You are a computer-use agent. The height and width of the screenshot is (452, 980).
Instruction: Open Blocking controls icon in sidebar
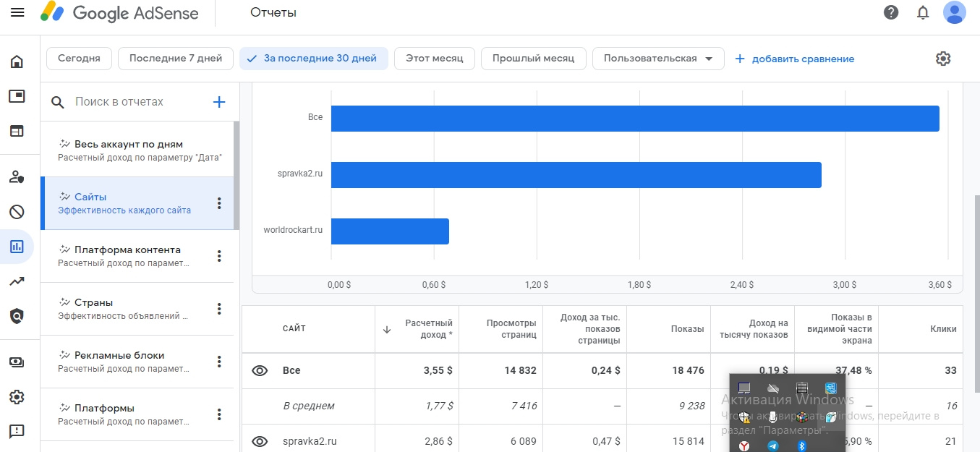point(17,212)
